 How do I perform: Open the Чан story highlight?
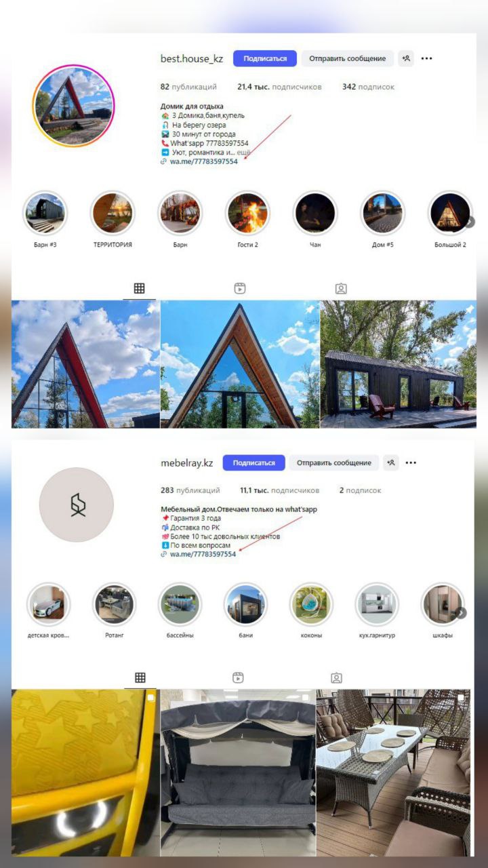(x=315, y=213)
